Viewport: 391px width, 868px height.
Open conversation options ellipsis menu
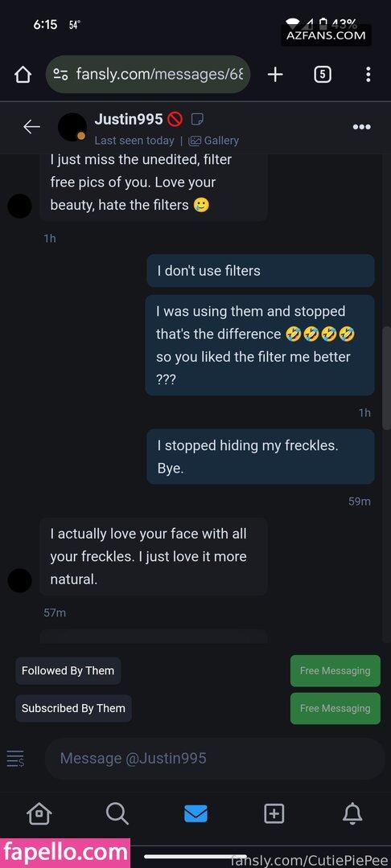pyautogui.click(x=362, y=127)
